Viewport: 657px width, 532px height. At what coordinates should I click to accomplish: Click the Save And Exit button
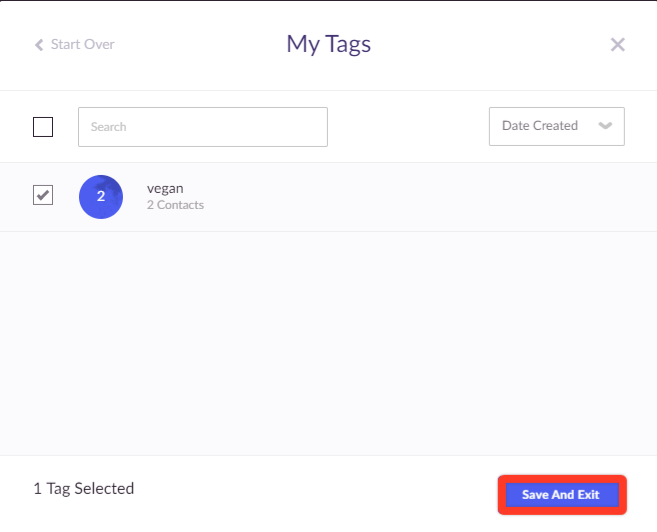click(562, 495)
